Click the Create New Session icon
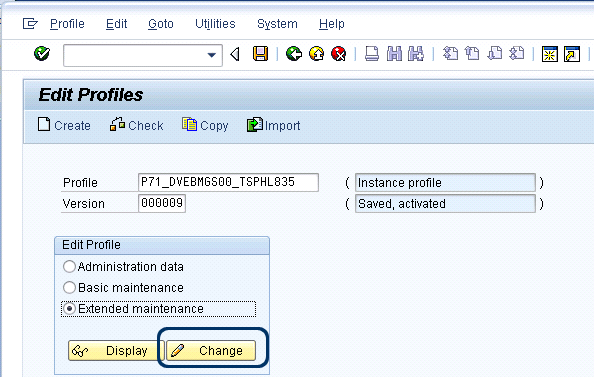The width and height of the screenshot is (594, 377). (549, 54)
